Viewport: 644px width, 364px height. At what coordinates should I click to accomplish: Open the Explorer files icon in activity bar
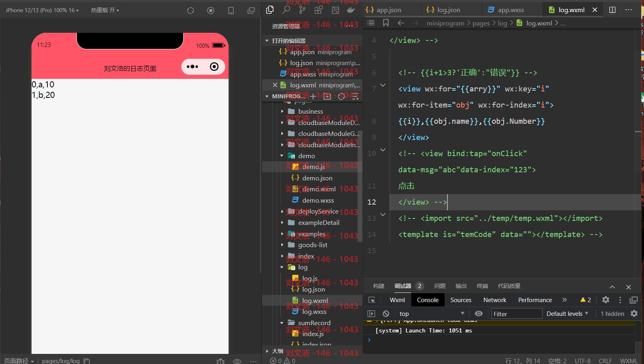pyautogui.click(x=270, y=10)
